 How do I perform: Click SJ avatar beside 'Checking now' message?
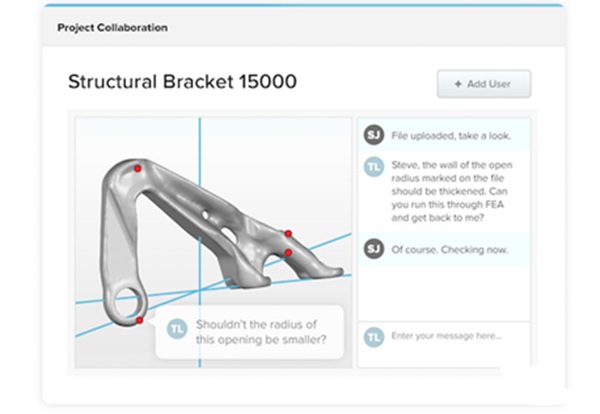[x=374, y=249]
